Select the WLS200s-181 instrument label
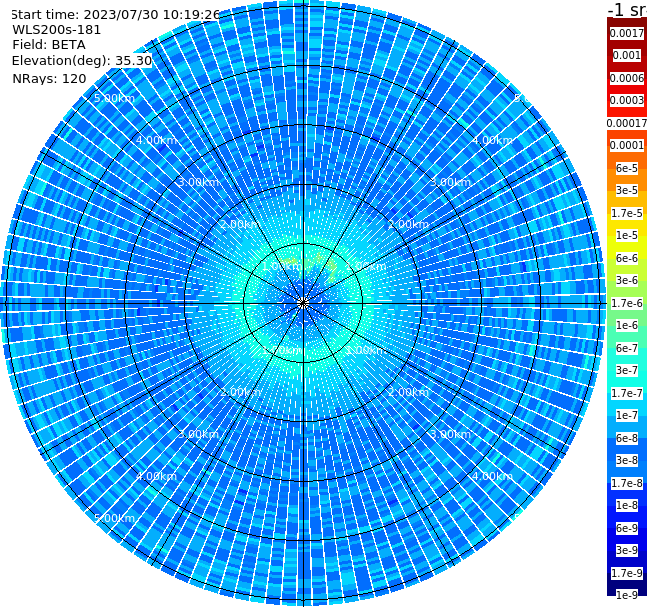The height and width of the screenshot is (607, 647). pos(57,30)
